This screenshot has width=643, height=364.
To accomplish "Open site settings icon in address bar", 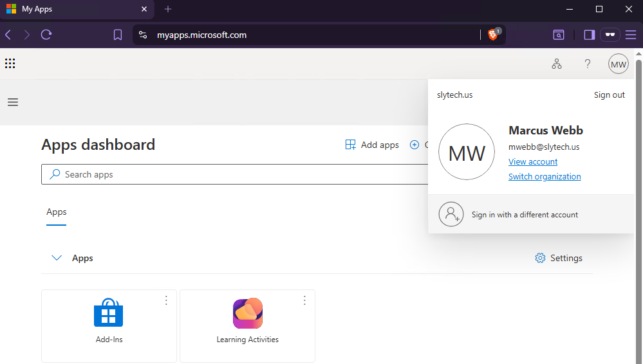I will click(x=143, y=35).
